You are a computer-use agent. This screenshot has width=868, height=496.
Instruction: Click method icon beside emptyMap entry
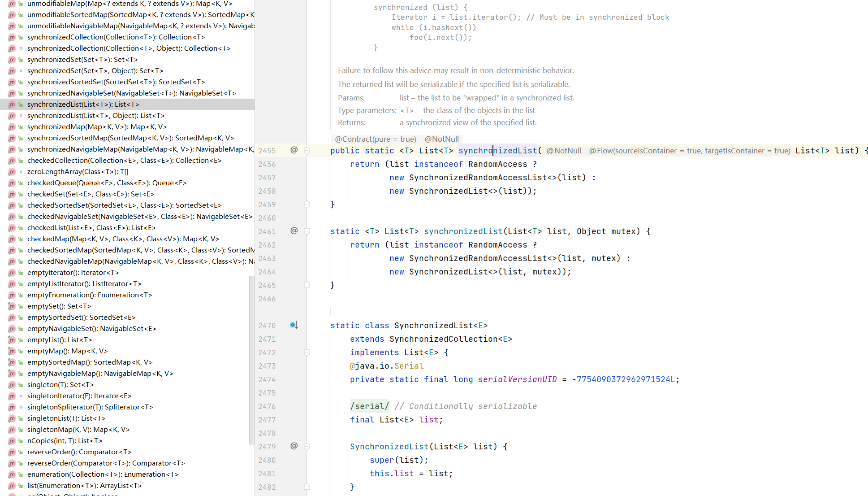(12, 351)
